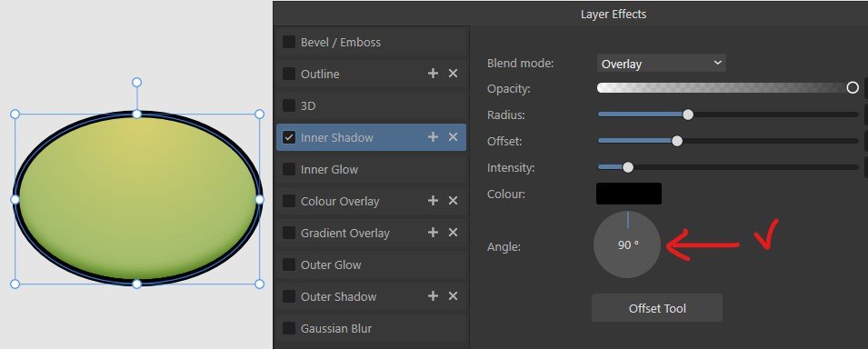This screenshot has width=868, height=349.
Task: Select the 3D effect row
Action: (x=372, y=105)
